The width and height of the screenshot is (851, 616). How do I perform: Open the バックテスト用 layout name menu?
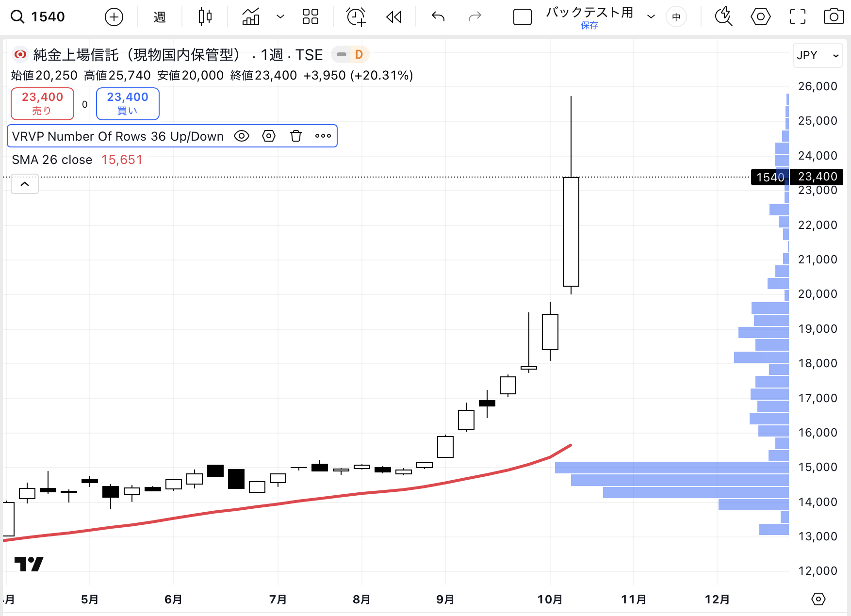[x=651, y=17]
